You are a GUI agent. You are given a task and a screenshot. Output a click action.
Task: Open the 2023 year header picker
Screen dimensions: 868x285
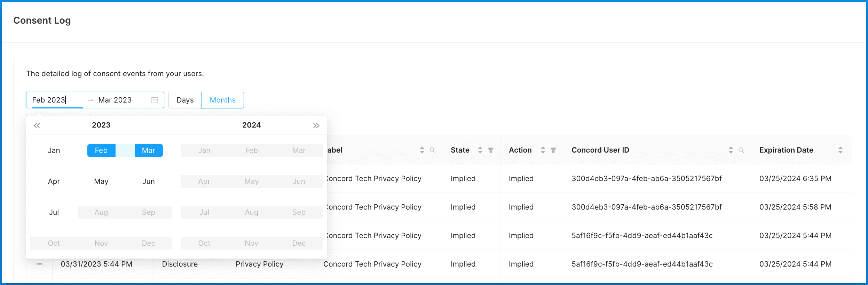[x=101, y=125]
